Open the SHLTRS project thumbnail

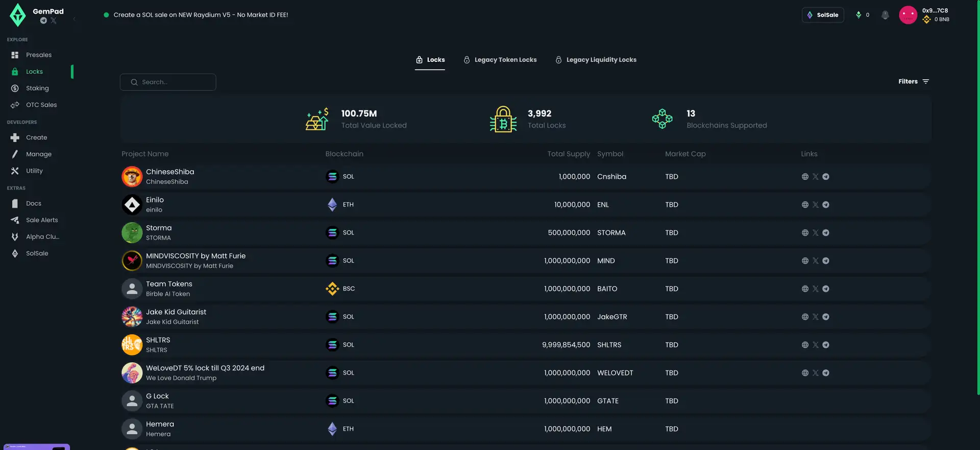132,345
